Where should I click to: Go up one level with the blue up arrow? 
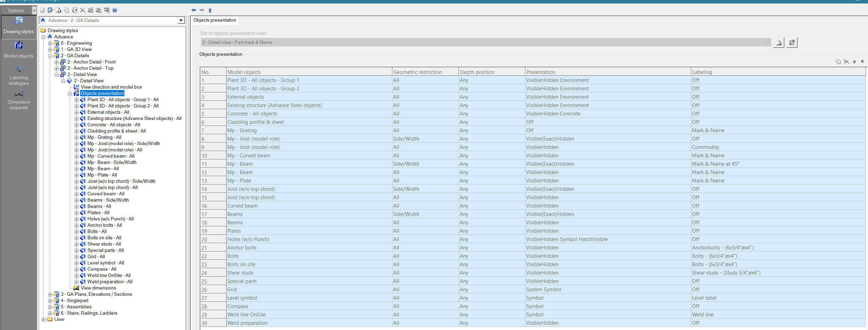(210, 10)
